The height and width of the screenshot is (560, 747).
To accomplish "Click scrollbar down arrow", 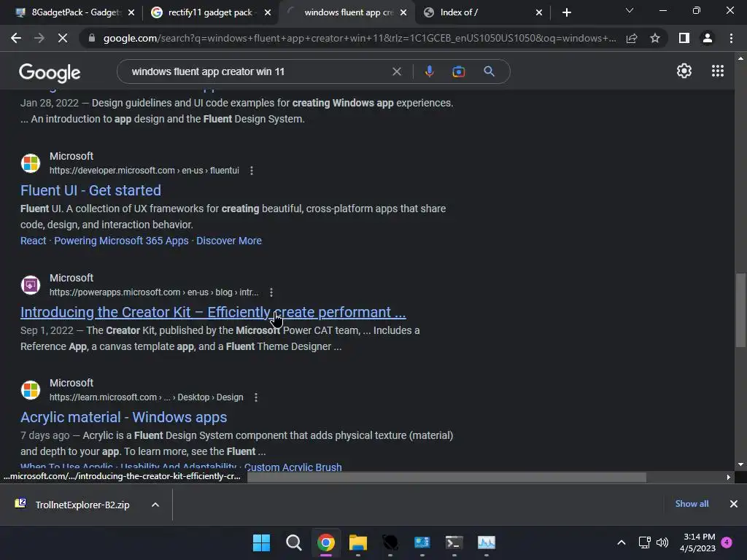I will (x=740, y=464).
